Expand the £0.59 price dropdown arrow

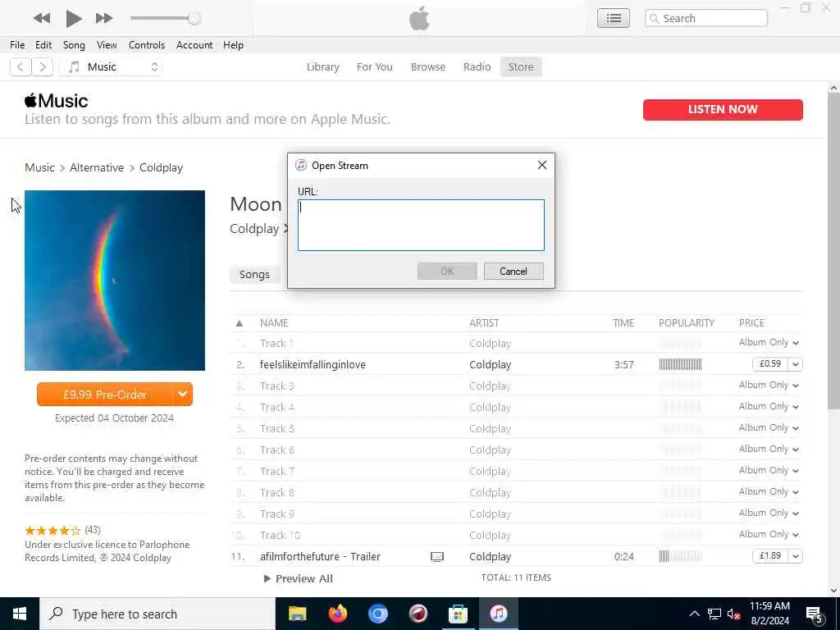click(x=796, y=363)
